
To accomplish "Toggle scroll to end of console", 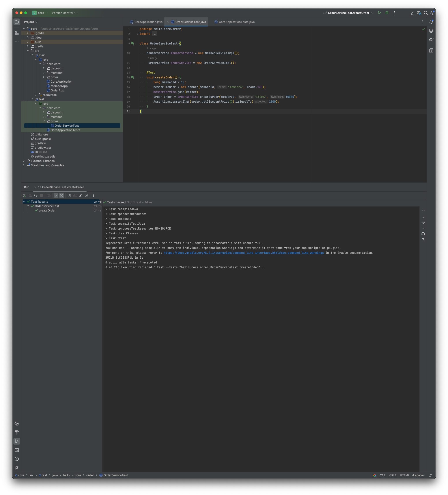I will coord(423,228).
